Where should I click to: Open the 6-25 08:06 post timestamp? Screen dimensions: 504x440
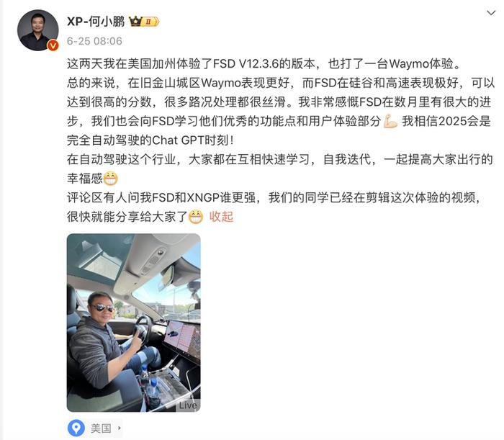(x=94, y=41)
